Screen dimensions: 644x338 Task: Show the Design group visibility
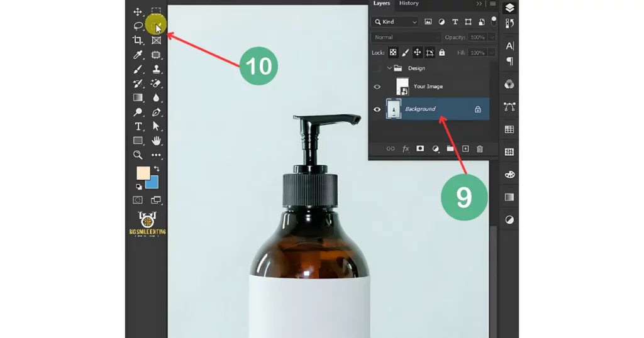pyautogui.click(x=377, y=68)
